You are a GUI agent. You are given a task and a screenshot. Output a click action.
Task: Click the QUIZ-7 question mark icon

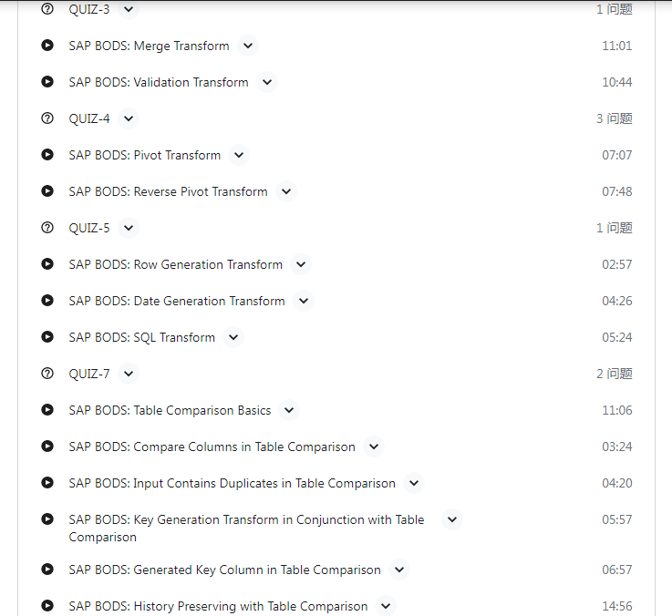click(x=47, y=373)
